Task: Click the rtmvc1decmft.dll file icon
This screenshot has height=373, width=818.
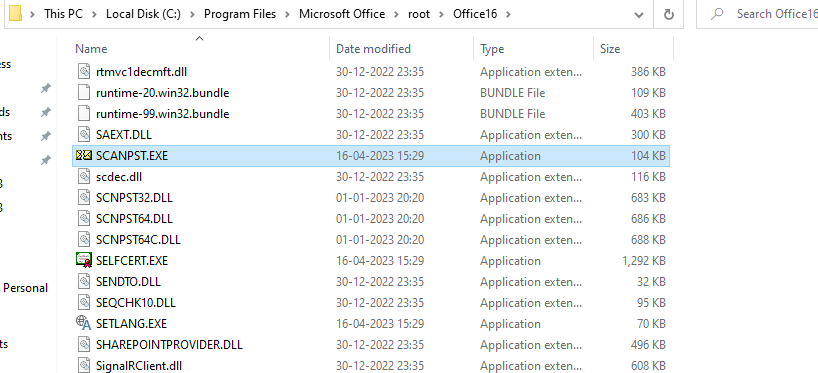Action: tap(84, 71)
